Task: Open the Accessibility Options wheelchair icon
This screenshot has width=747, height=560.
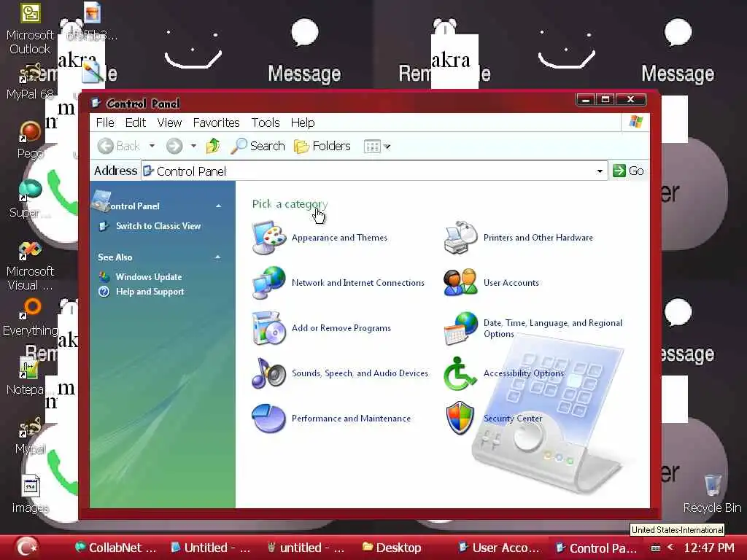Action: click(460, 373)
